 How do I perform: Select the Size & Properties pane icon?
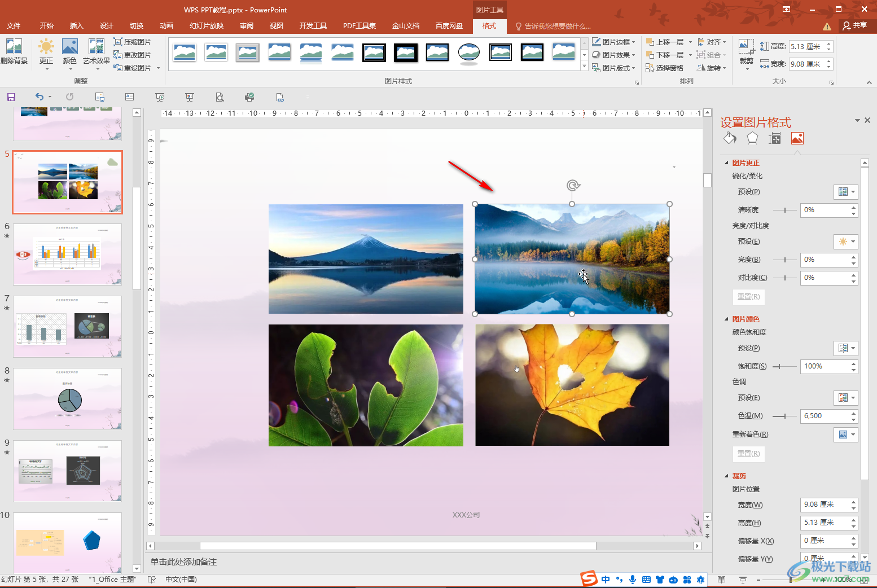pyautogui.click(x=775, y=138)
